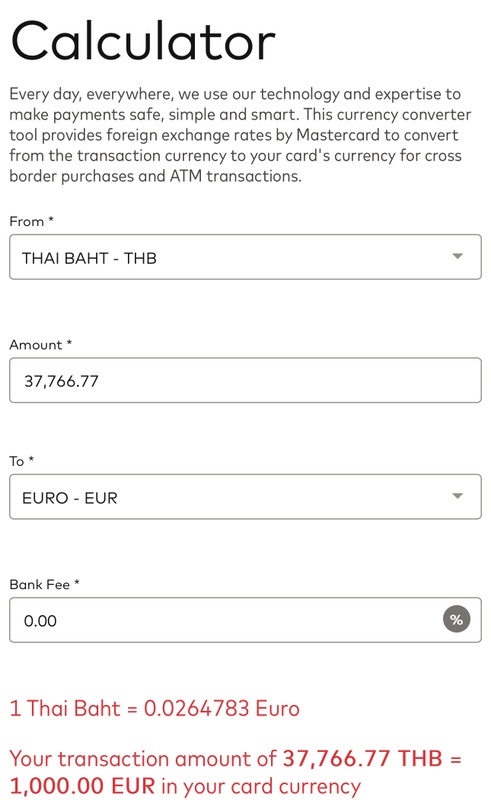Click the Amount field showing 37,766.77
The height and width of the screenshot is (800, 491).
pos(245,380)
